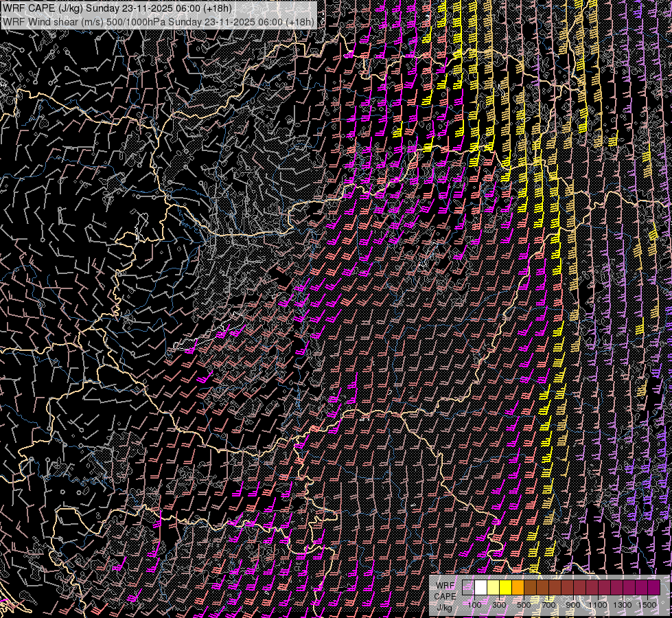Select the pale yellow legend swatch
The image size is (672, 618).
coord(494,587)
